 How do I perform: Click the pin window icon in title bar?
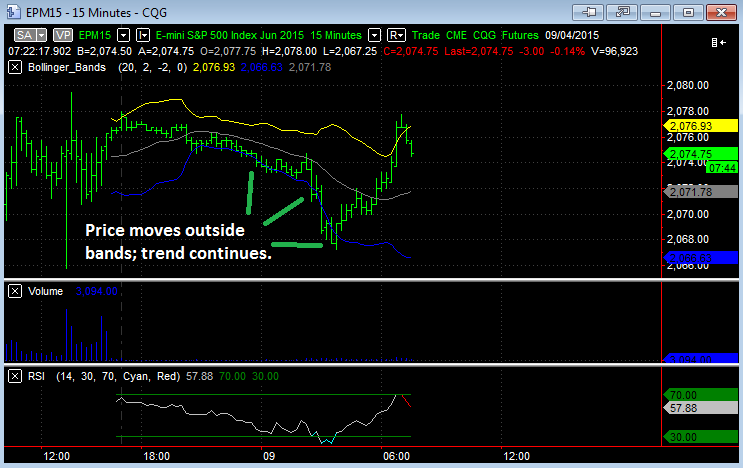[588, 12]
